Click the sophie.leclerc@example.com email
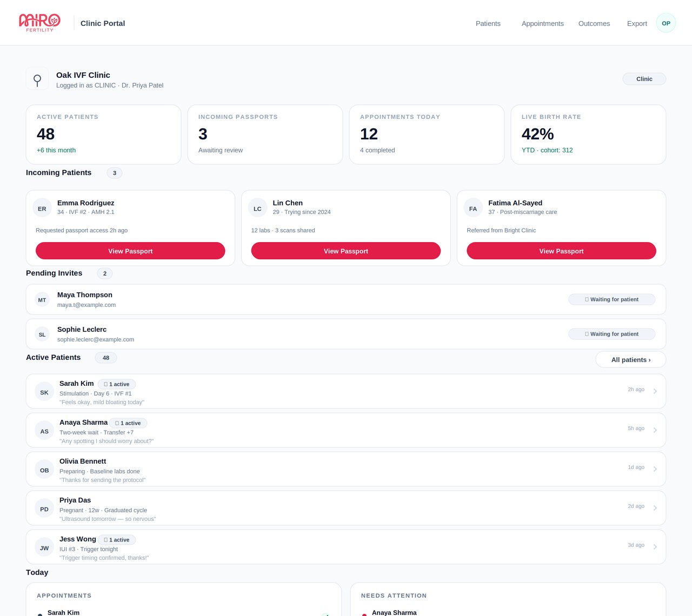Viewport: 692px width, 616px height. pos(96,339)
